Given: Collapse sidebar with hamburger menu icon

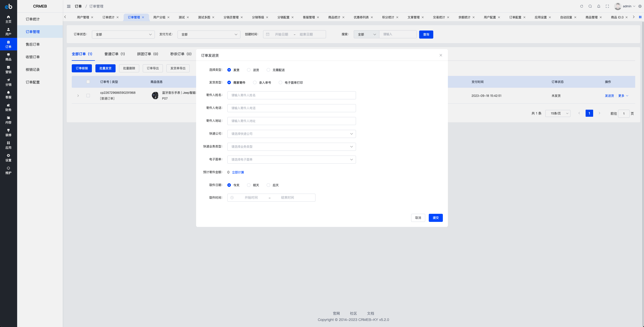Looking at the screenshot, I should pyautogui.click(x=69, y=6).
